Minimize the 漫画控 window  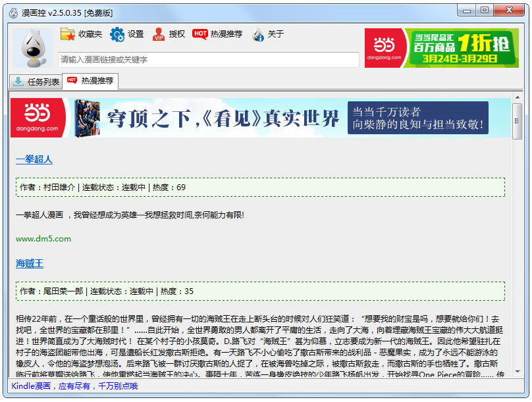pos(467,11)
